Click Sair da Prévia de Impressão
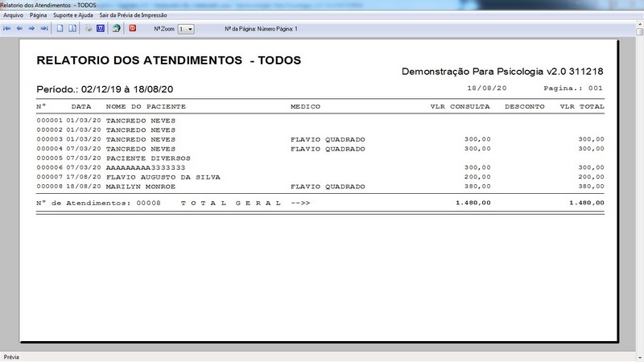 pos(133,15)
